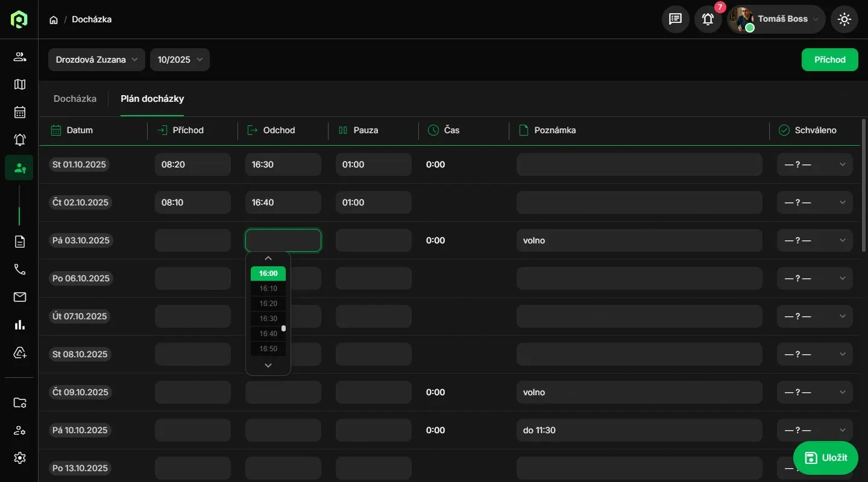Go to home breadcrumb icon
The image size is (868, 482).
coord(54,20)
